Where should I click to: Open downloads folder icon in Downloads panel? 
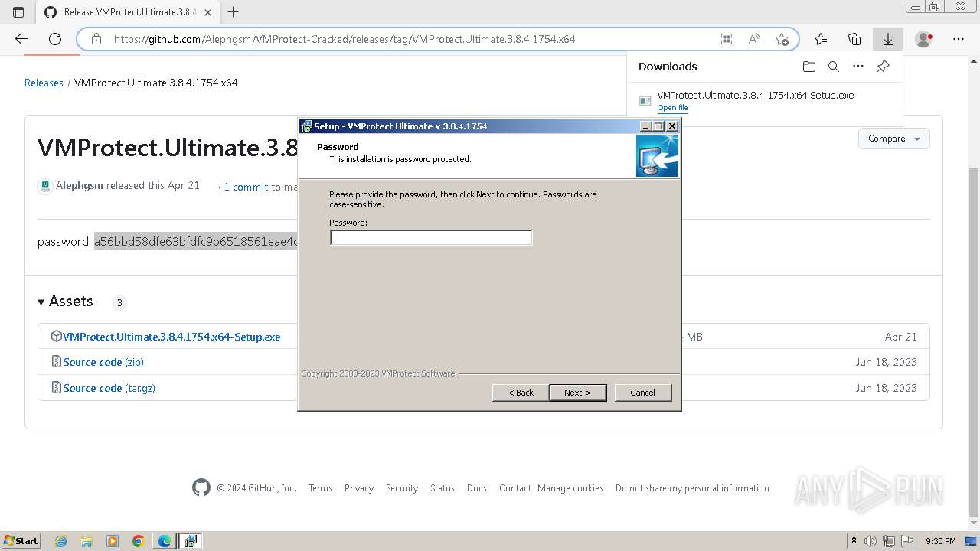click(x=809, y=67)
